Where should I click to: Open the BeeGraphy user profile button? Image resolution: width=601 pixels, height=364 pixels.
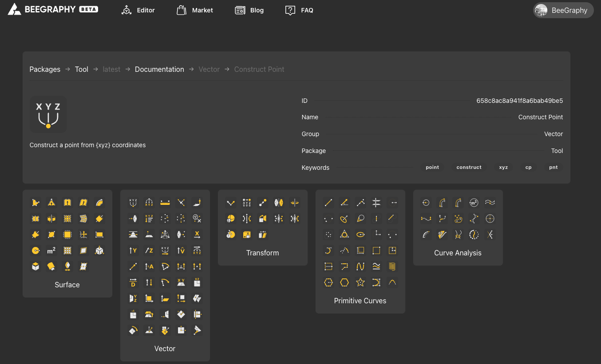click(x=563, y=10)
